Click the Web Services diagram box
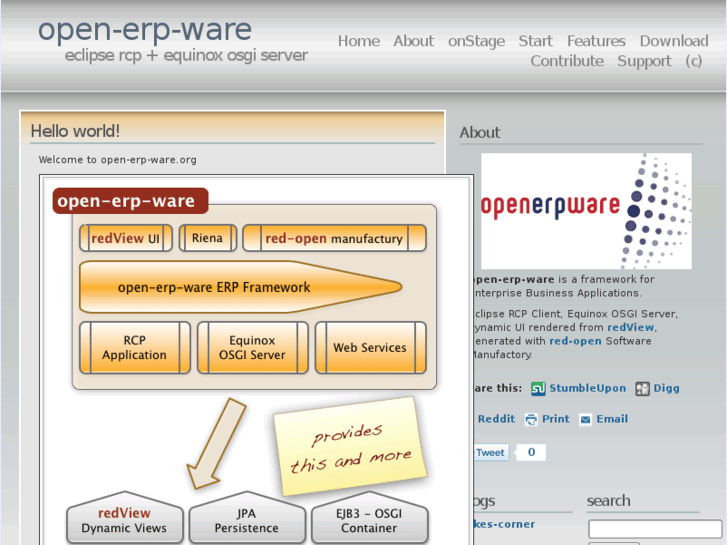This screenshot has width=727, height=545. click(x=370, y=347)
